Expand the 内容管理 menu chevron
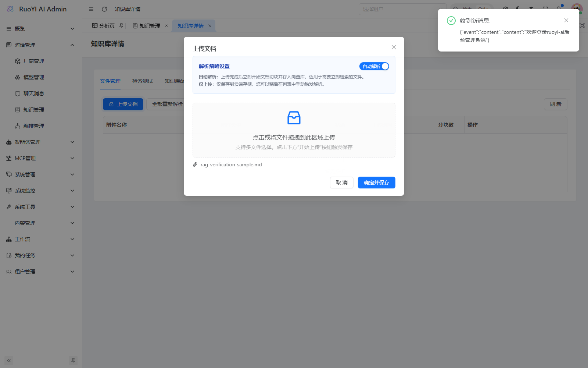 tap(72, 223)
